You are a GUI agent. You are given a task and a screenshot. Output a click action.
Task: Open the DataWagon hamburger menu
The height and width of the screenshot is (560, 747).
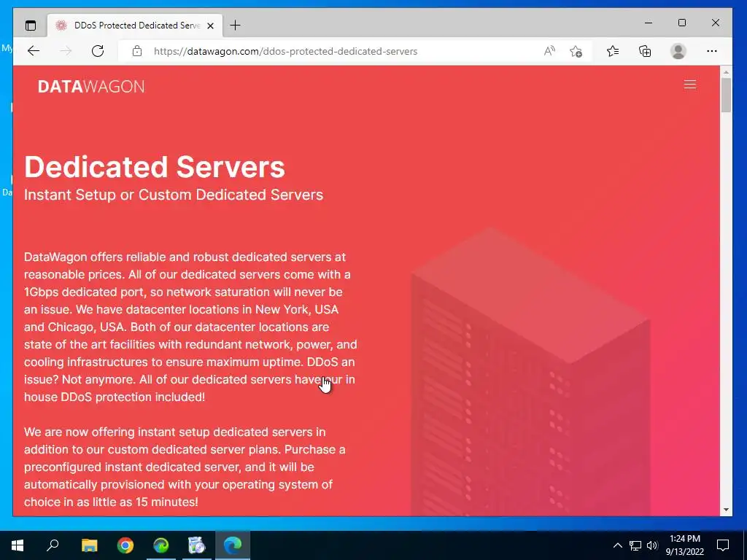click(690, 85)
